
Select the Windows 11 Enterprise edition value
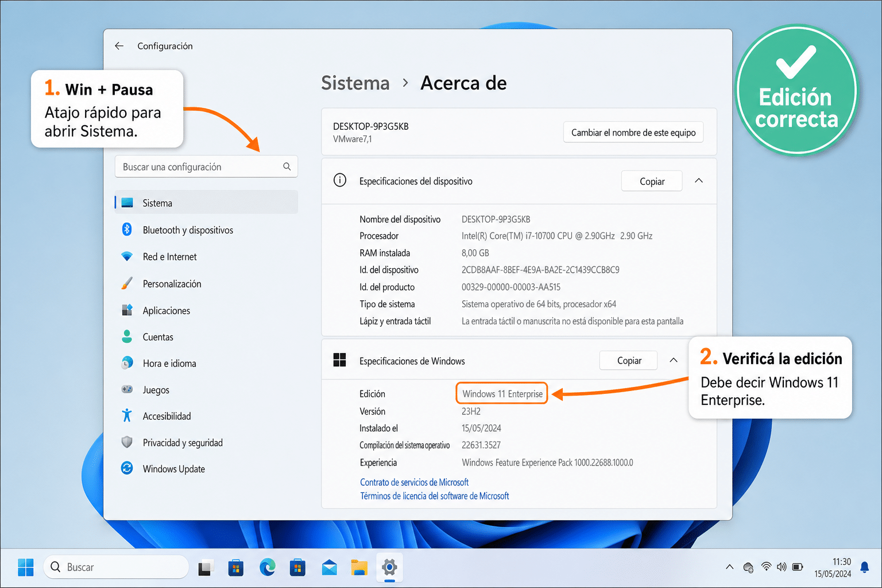502,394
